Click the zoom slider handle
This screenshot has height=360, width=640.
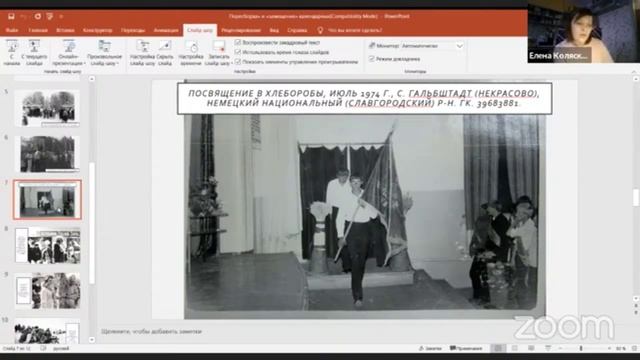click(x=581, y=349)
